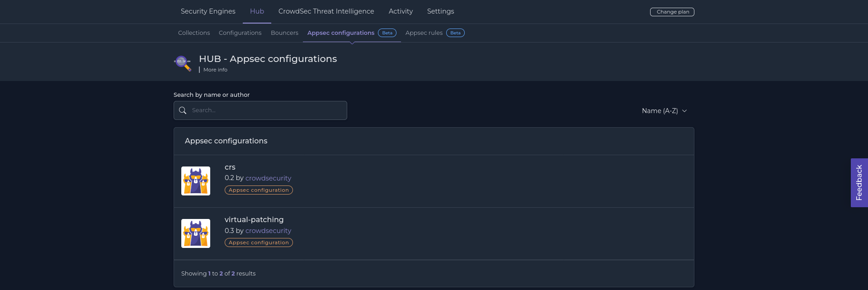This screenshot has width=868, height=290.
Task: Click the Appsec configuration badge under virtual-patching
Action: tap(259, 242)
